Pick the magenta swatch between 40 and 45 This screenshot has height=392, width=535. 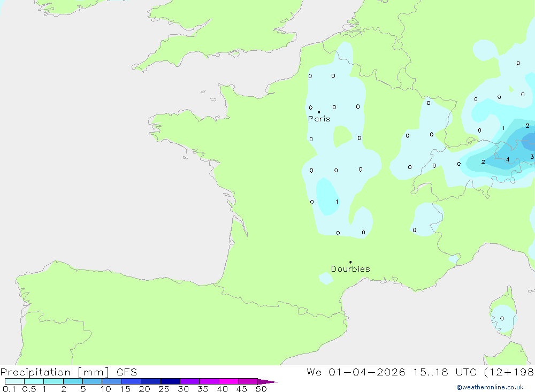[228, 382]
